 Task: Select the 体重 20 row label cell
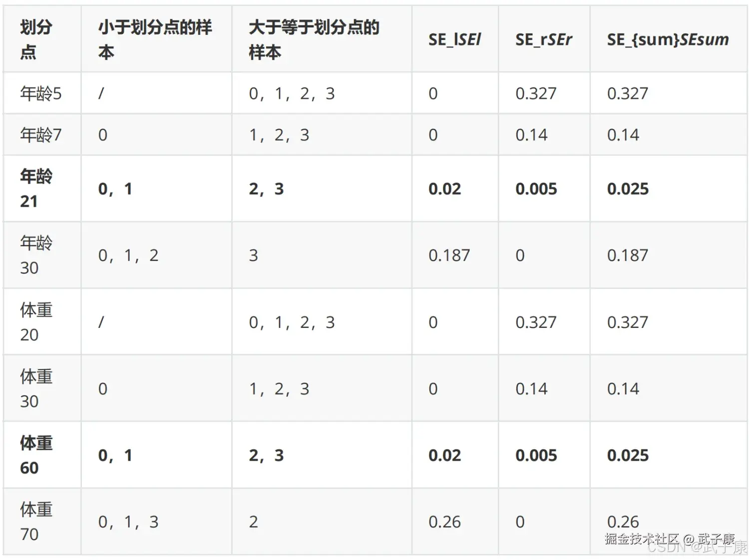(36, 322)
